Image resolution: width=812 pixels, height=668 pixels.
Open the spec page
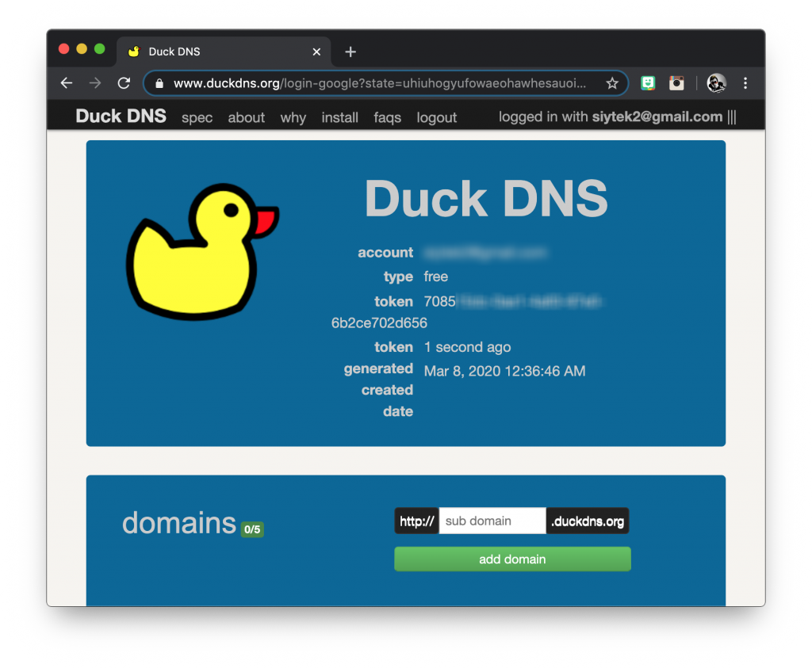[x=197, y=118]
